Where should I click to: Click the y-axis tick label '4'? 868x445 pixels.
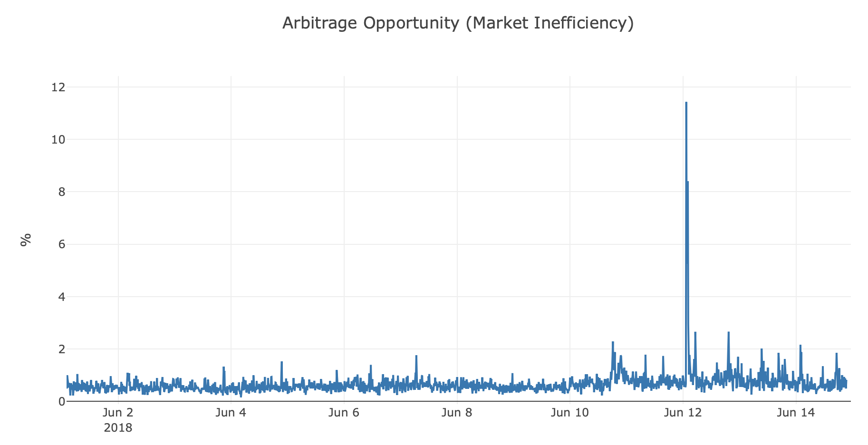[x=61, y=297]
